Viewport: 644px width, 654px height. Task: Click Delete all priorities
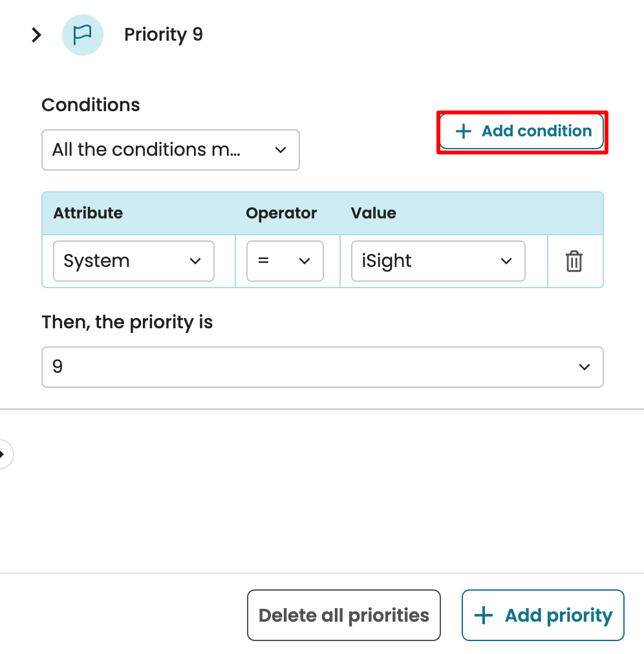(343, 615)
